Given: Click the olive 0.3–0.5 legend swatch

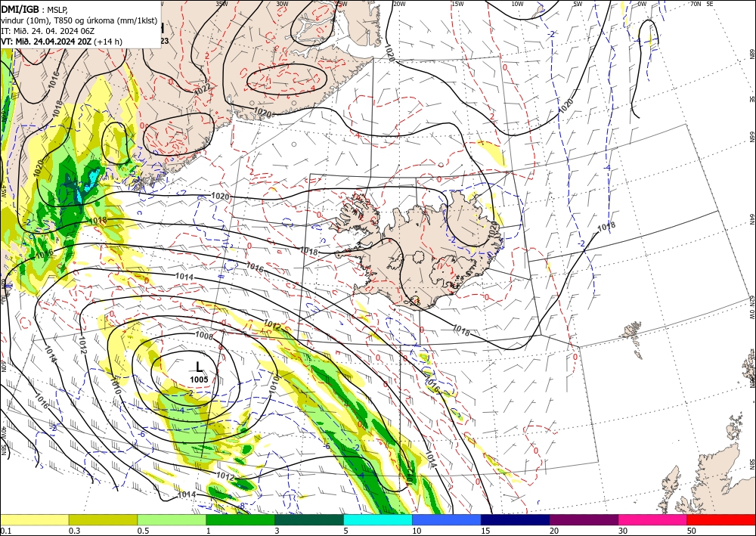Looking at the screenshot, I should 103,519.
